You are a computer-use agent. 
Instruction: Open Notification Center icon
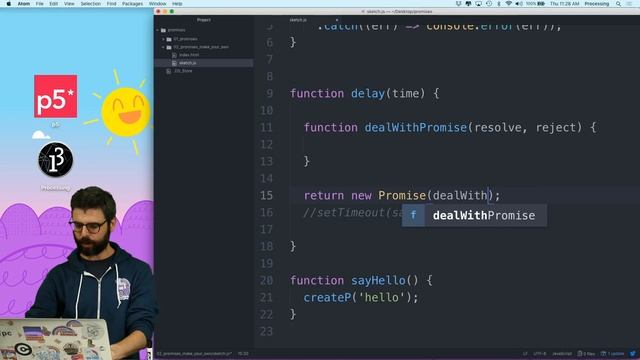point(630,4)
